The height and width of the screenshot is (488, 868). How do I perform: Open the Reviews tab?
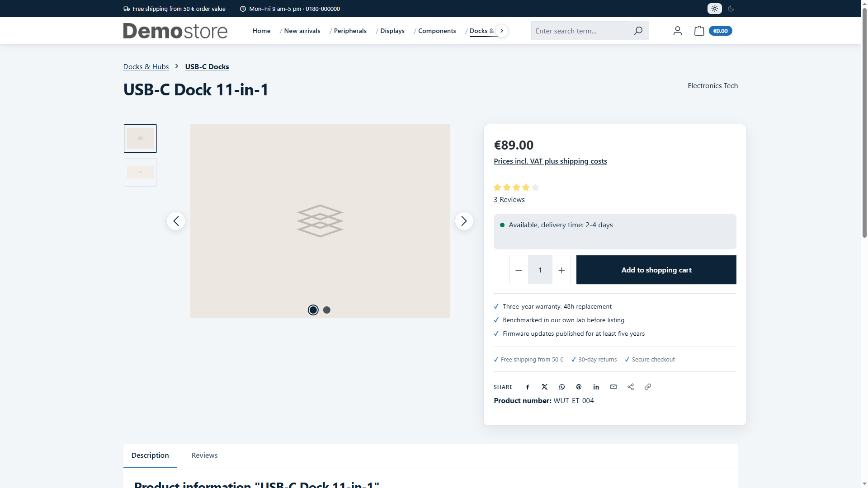pos(204,455)
